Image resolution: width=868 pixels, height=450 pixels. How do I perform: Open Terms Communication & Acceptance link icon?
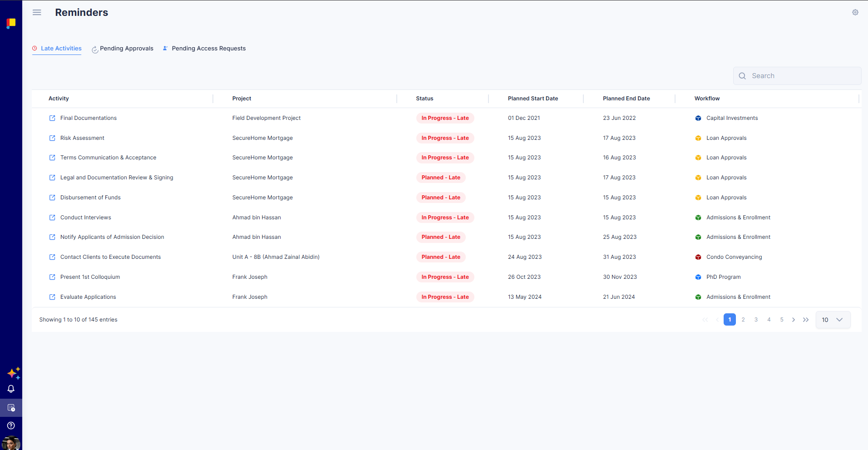tap(52, 158)
